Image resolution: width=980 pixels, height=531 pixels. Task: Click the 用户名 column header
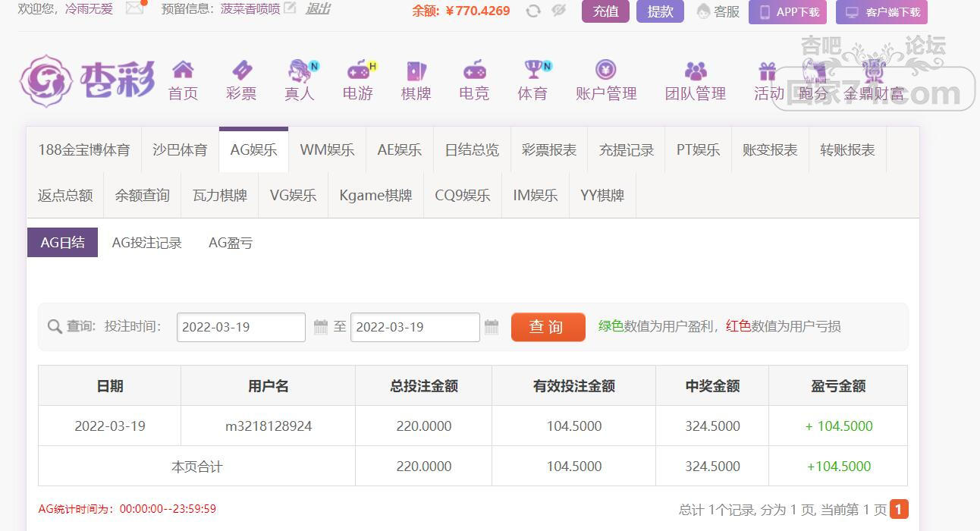[x=269, y=386]
